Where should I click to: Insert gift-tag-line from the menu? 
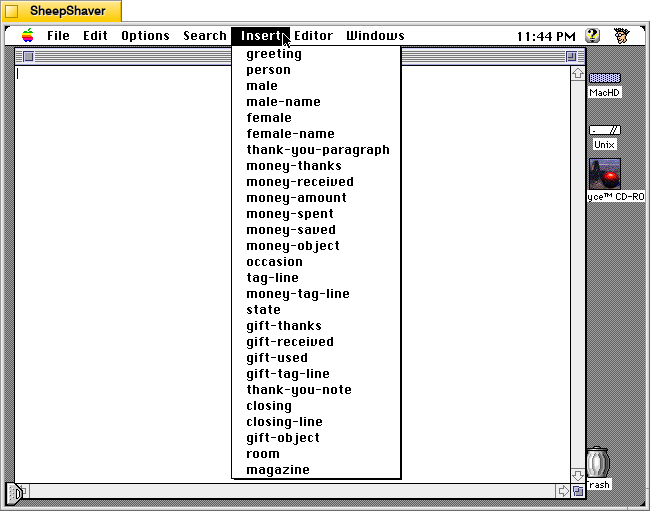[x=316, y=374]
